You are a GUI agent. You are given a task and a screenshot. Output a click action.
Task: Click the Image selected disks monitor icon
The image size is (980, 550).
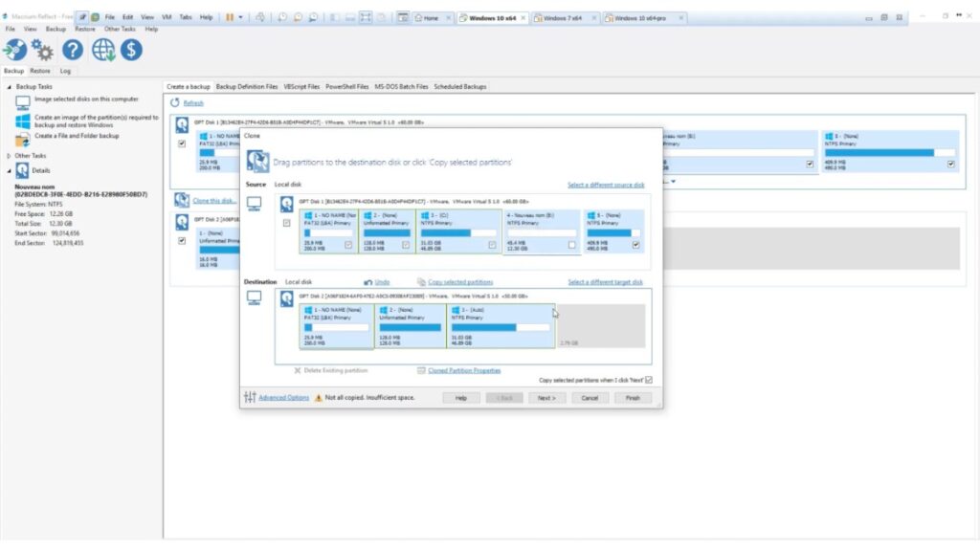[23, 102]
